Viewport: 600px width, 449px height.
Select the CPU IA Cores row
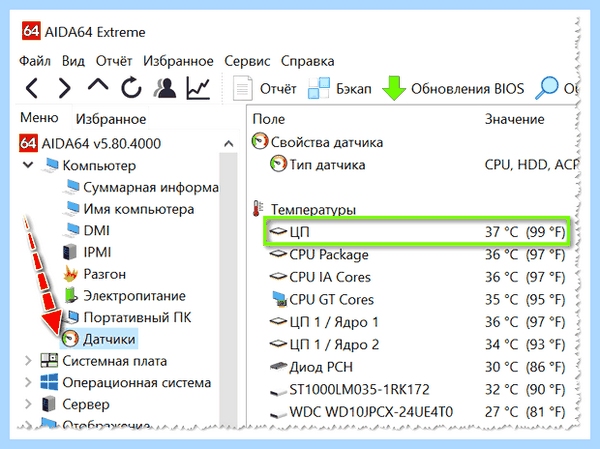(x=417, y=277)
